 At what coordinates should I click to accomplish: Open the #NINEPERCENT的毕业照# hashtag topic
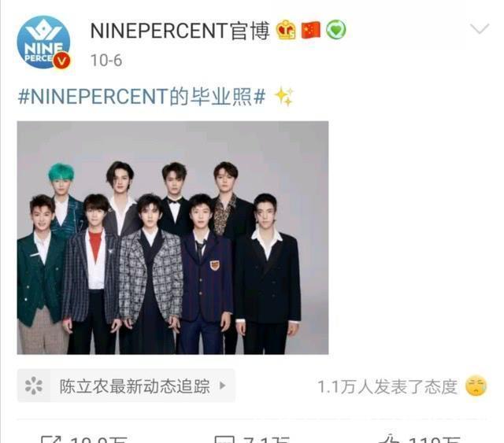click(142, 97)
